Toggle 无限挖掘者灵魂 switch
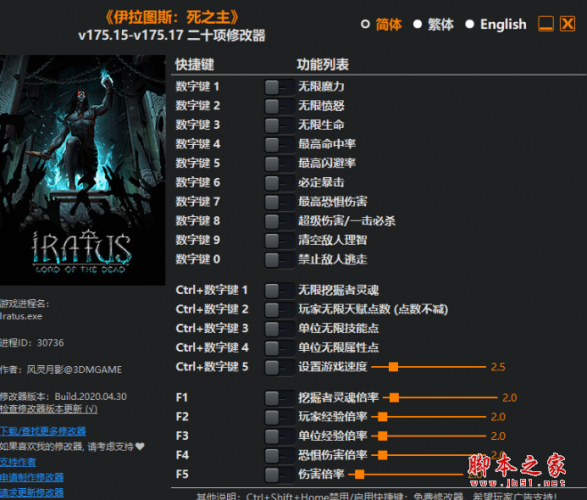 [279, 290]
